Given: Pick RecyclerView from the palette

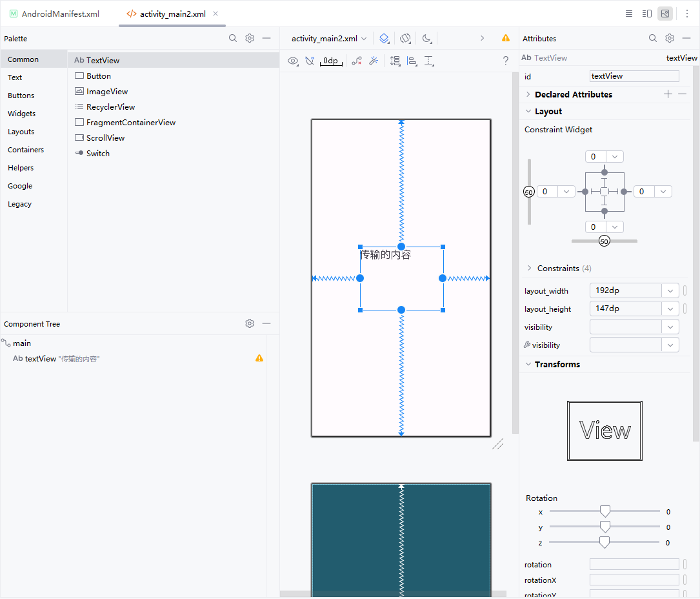Looking at the screenshot, I should pos(174,107).
